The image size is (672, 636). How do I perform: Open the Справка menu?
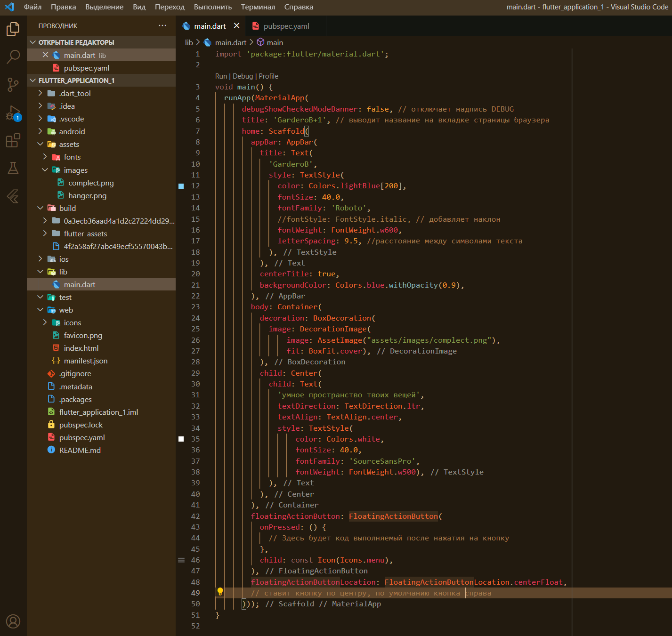tap(299, 7)
